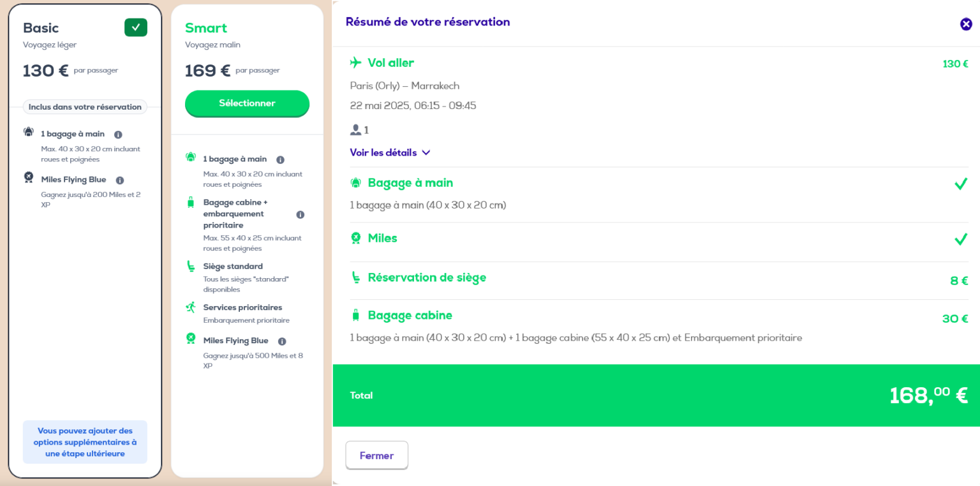
Task: Close the summary with the Fermer button
Action: point(376,455)
